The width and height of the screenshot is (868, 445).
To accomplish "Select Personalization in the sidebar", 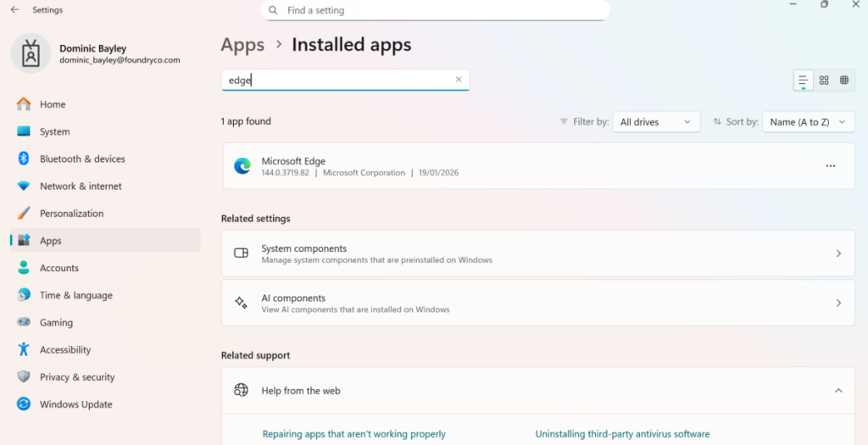I will [x=71, y=214].
